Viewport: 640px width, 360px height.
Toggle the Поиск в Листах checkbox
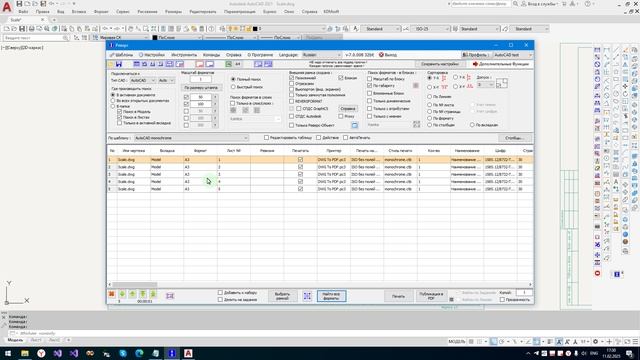pyautogui.click(x=120, y=117)
